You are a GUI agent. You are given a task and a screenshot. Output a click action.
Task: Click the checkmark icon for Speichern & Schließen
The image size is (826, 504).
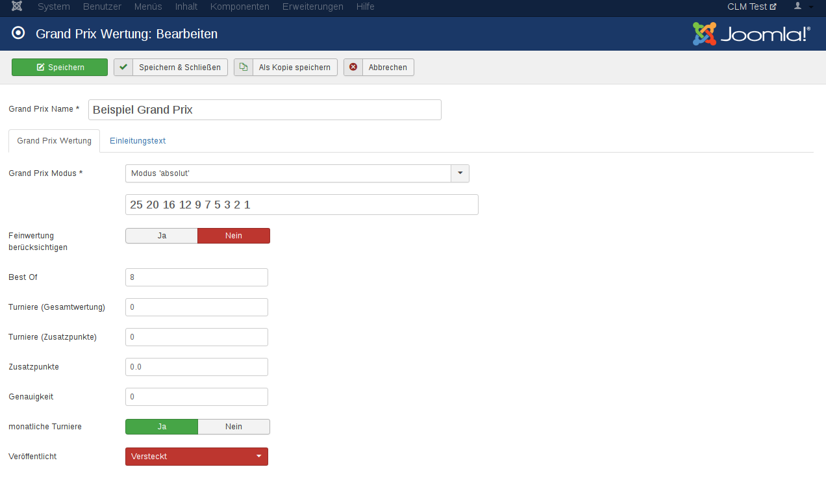click(123, 68)
